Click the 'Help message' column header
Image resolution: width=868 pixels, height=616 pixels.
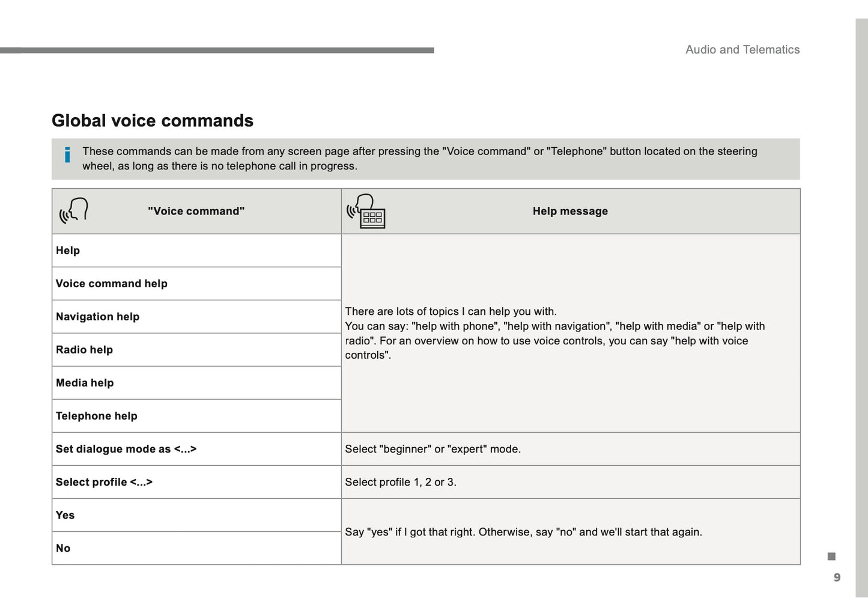(570, 211)
